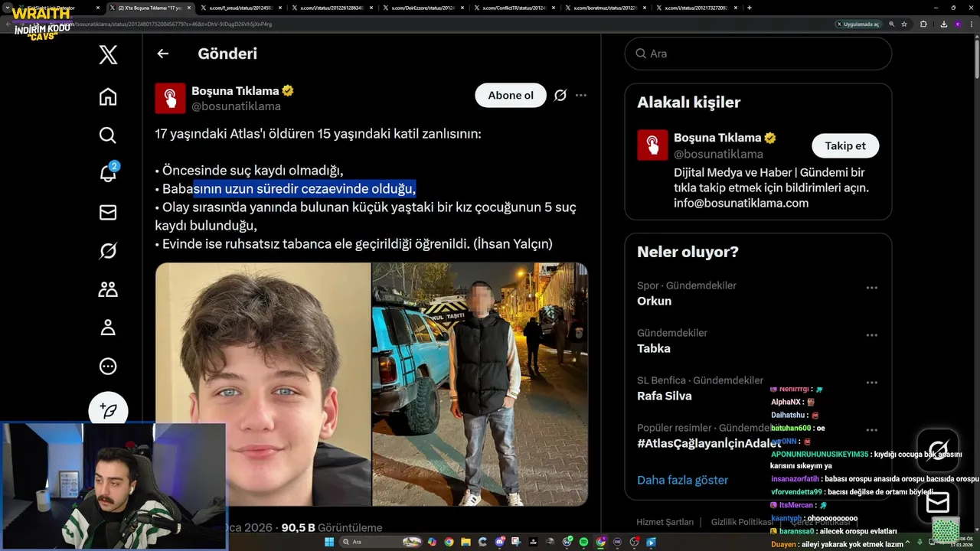Open the More circle icon in sidebar
The width and height of the screenshot is (980, 551).
(108, 367)
